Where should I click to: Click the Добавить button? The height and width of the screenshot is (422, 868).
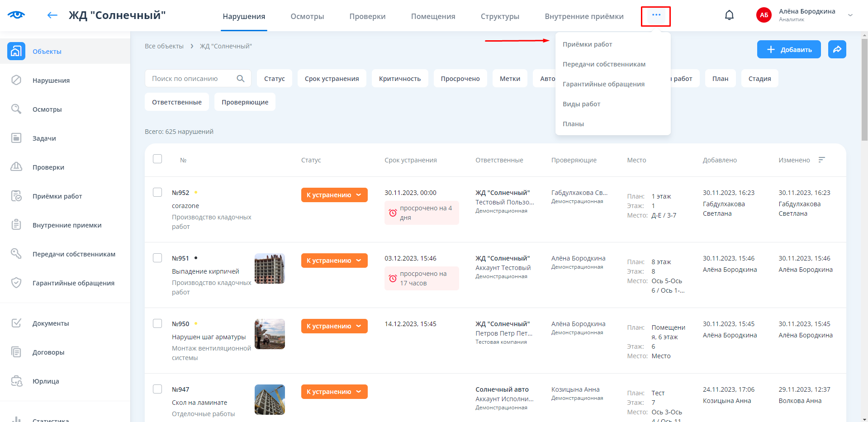coord(788,49)
